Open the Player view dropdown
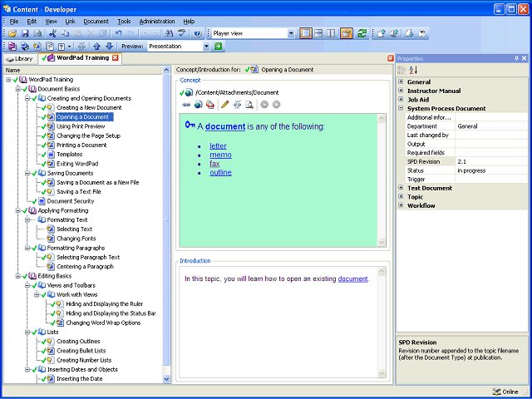The width and height of the screenshot is (532, 399). [x=291, y=33]
